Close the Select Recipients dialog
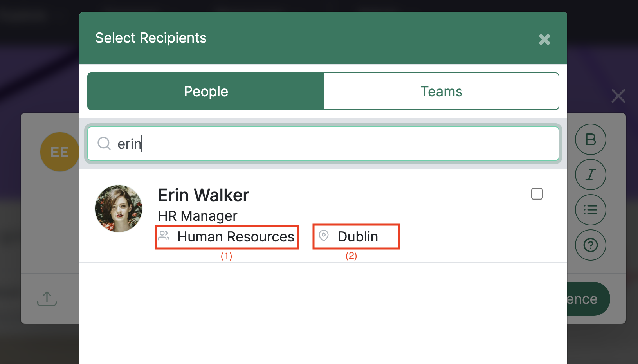Viewport: 638px width, 364px height. [x=544, y=40]
